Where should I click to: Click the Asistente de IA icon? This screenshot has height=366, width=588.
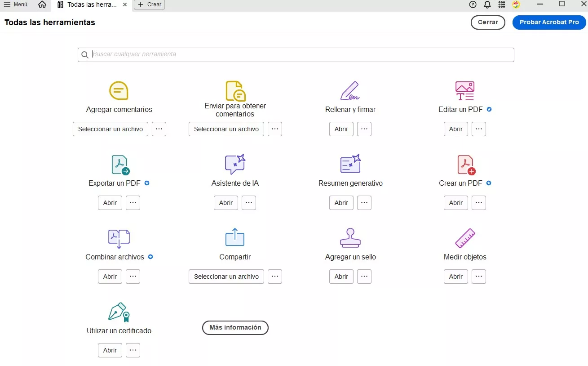(235, 164)
